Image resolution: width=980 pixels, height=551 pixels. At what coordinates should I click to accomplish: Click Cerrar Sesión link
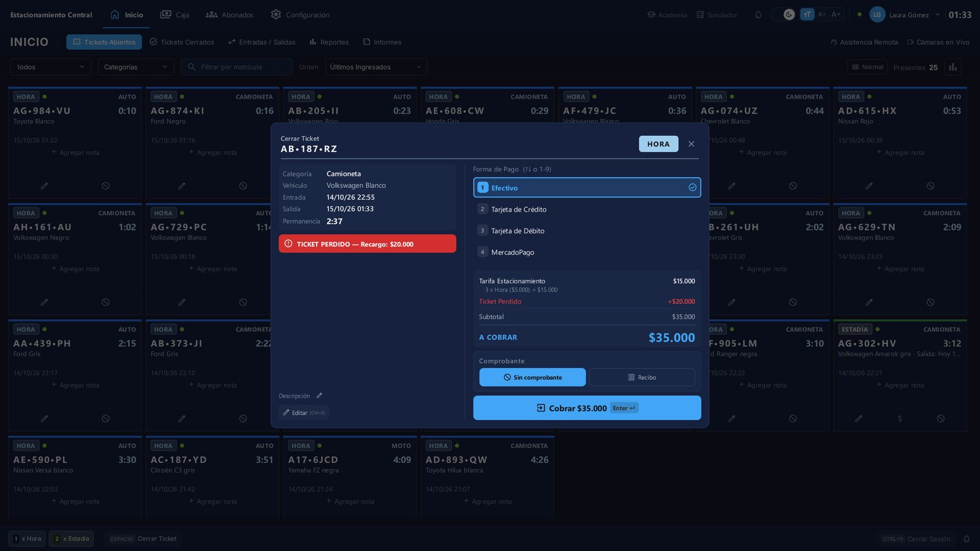pyautogui.click(x=916, y=539)
